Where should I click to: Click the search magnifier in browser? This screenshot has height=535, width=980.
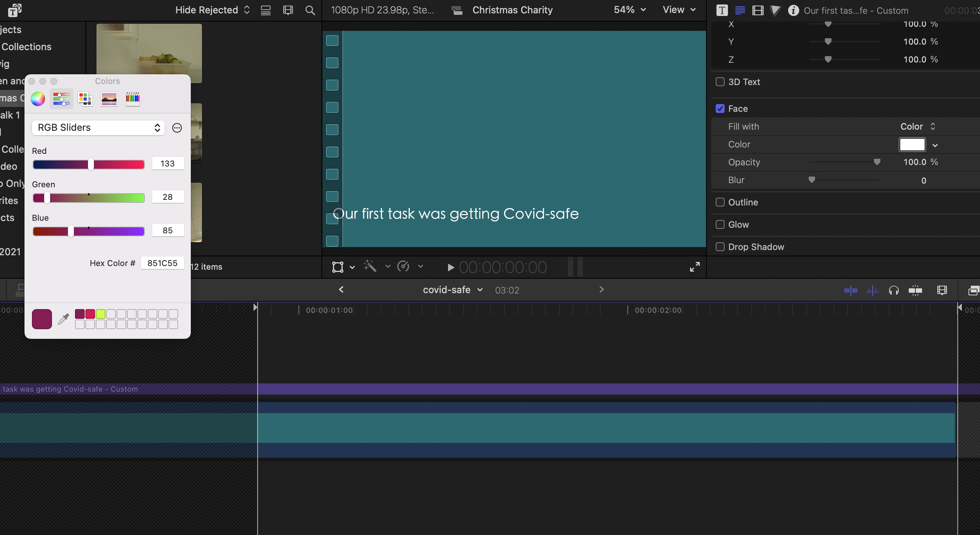(310, 10)
